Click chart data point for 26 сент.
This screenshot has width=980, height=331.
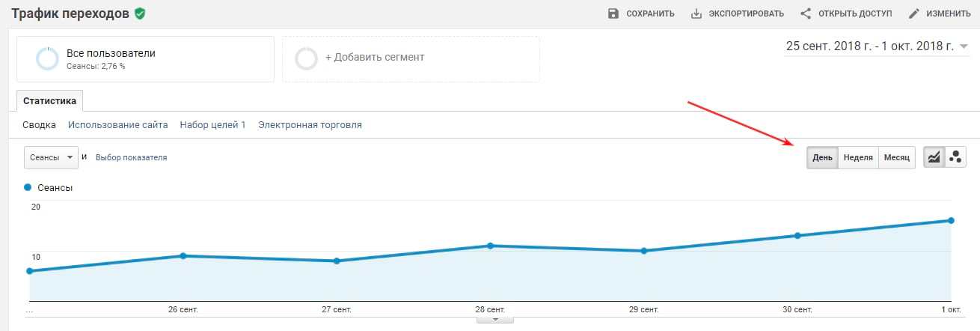tap(183, 256)
